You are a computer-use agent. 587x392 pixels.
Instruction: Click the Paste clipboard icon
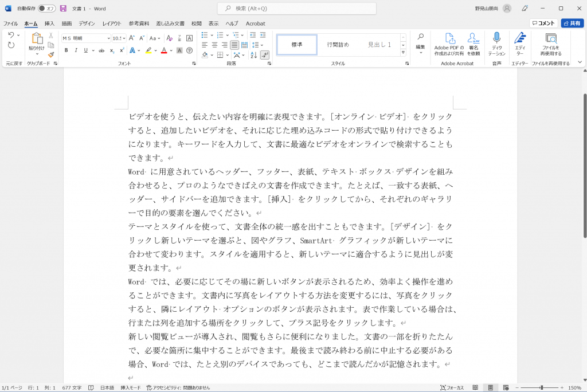pos(37,38)
